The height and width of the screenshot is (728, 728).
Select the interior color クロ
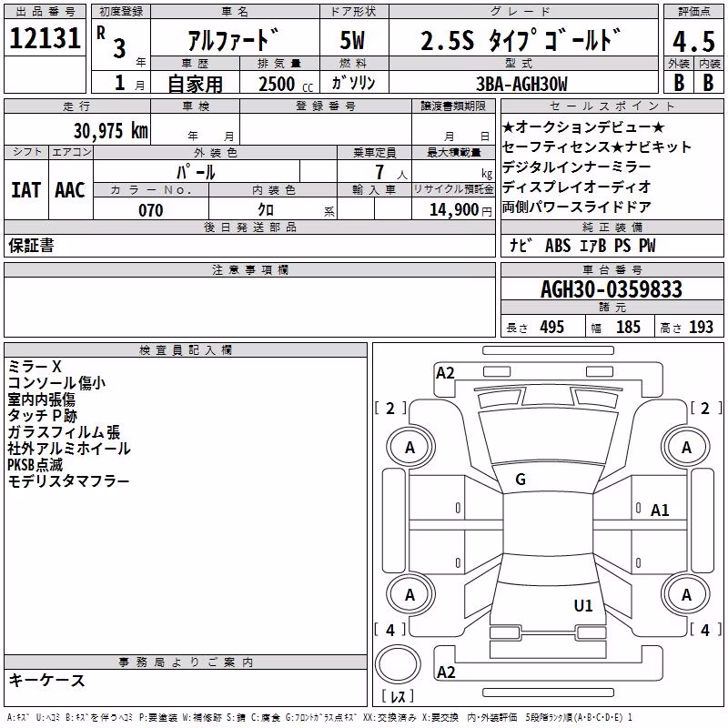coord(266,210)
